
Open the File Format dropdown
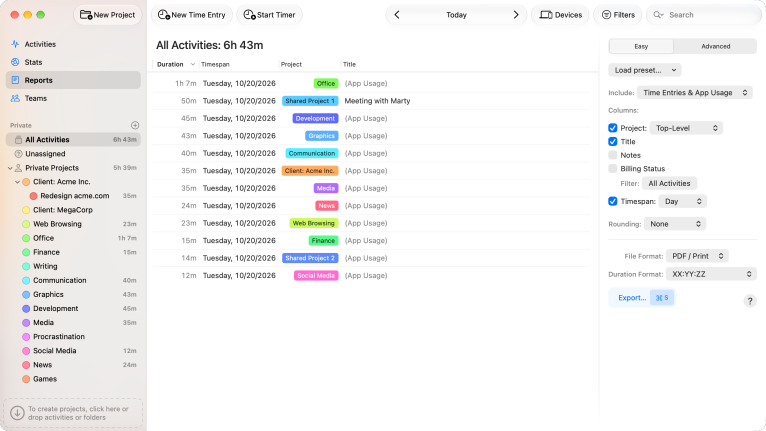pos(697,256)
